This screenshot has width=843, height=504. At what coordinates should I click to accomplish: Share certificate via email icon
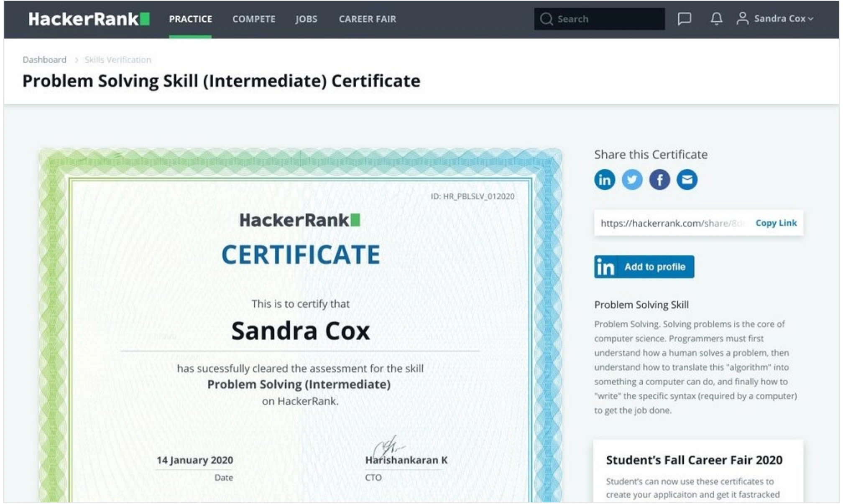coord(687,180)
